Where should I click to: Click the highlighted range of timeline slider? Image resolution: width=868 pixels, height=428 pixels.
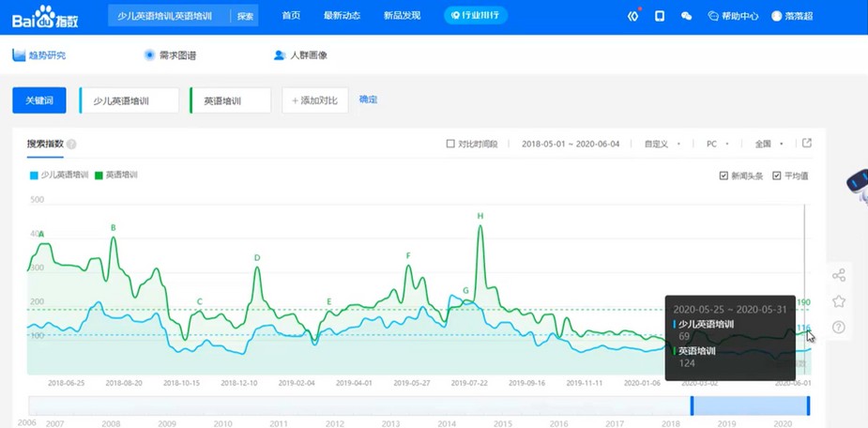click(750, 405)
